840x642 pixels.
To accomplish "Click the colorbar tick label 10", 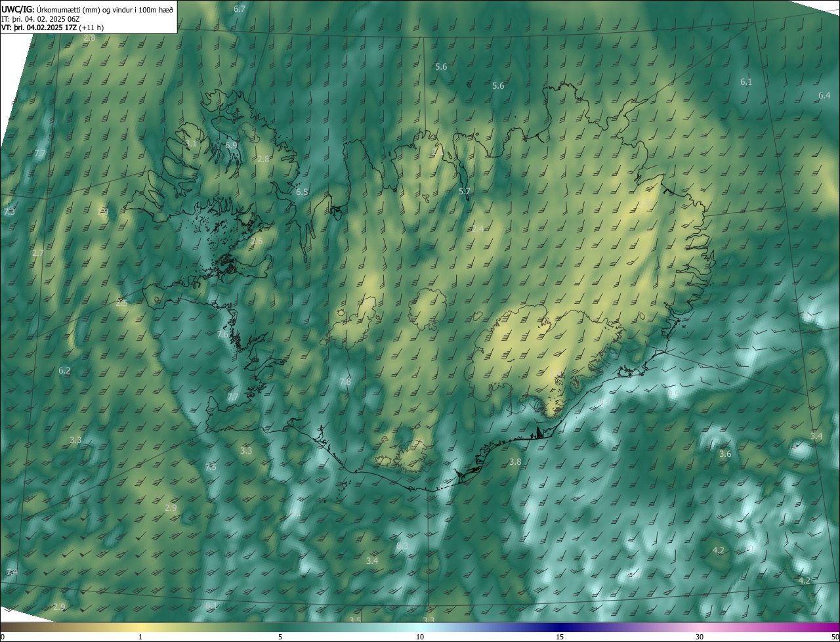I will (x=420, y=637).
